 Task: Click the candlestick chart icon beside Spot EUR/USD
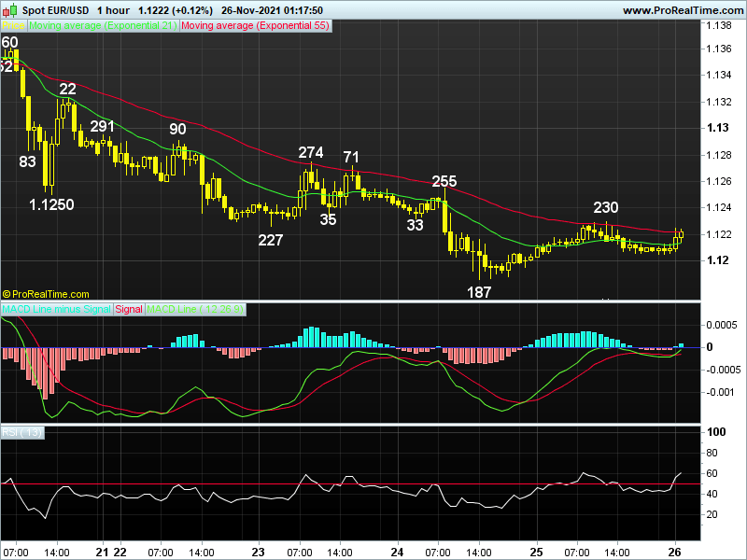(x=10, y=9)
